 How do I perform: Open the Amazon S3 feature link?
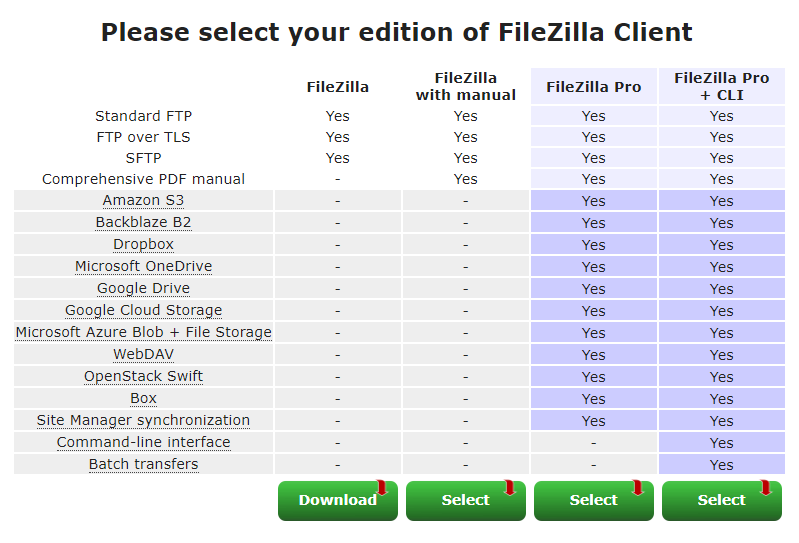(x=143, y=200)
